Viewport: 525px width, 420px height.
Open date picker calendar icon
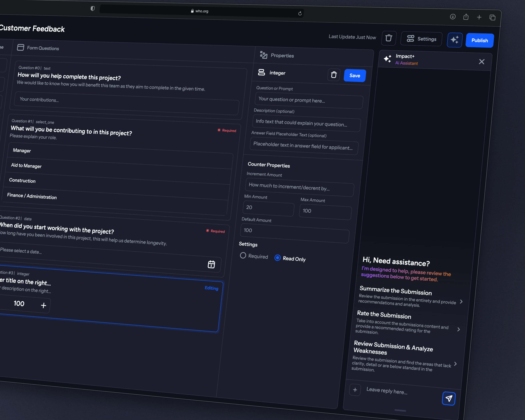point(211,264)
